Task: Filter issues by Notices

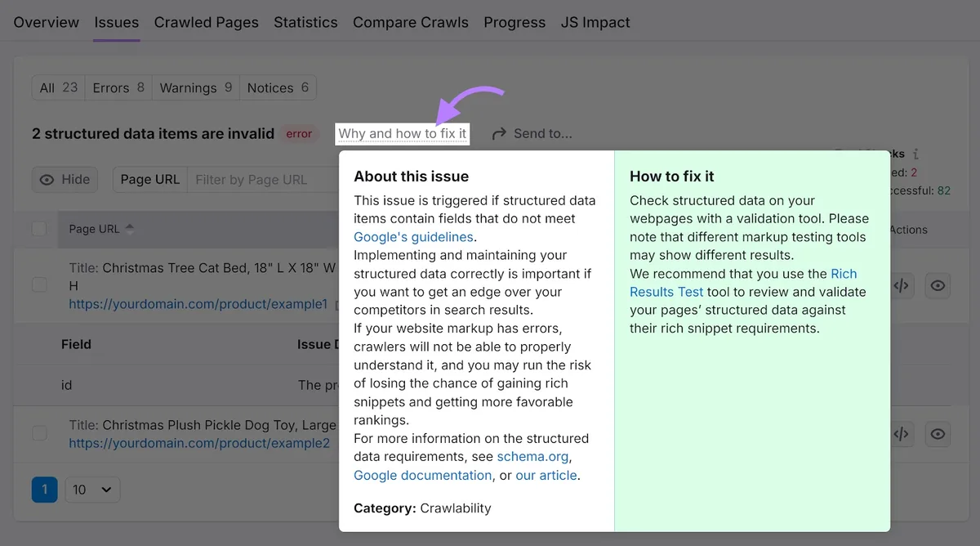Action: pyautogui.click(x=278, y=87)
